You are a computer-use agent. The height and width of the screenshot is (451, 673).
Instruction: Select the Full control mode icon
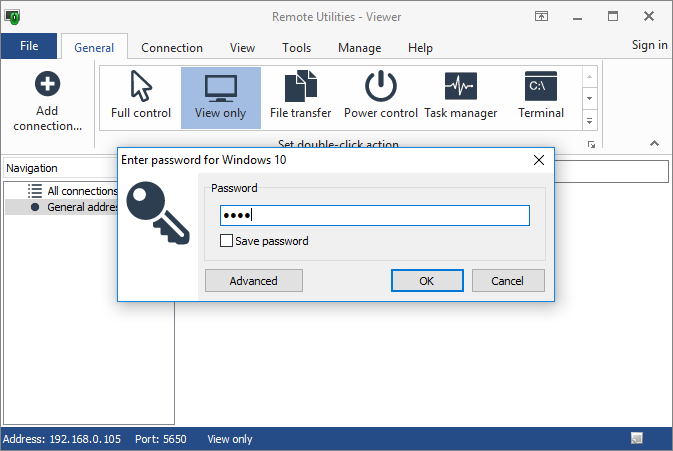140,88
